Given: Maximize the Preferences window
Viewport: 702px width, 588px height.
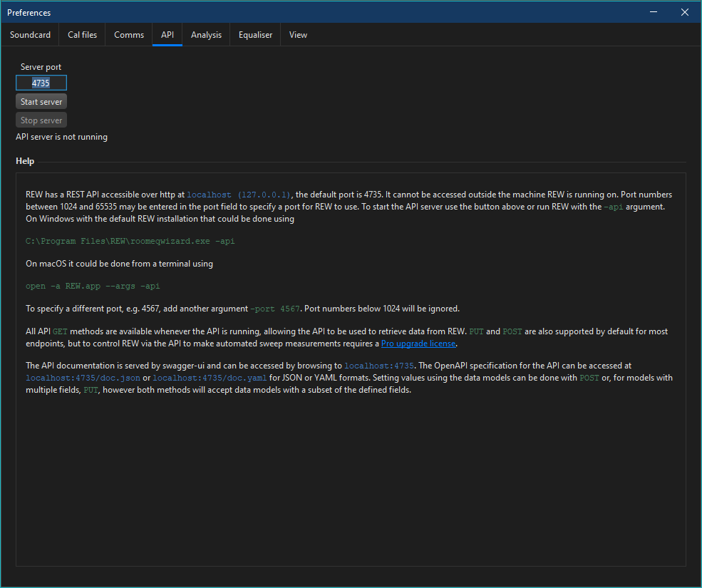Looking at the screenshot, I should click(653, 12).
